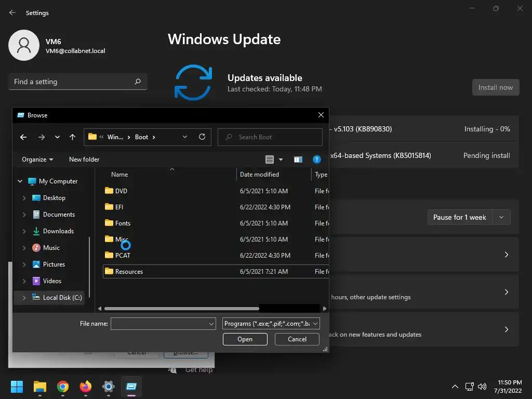Select Videos in the navigation pane
This screenshot has width=532, height=399.
click(x=52, y=281)
